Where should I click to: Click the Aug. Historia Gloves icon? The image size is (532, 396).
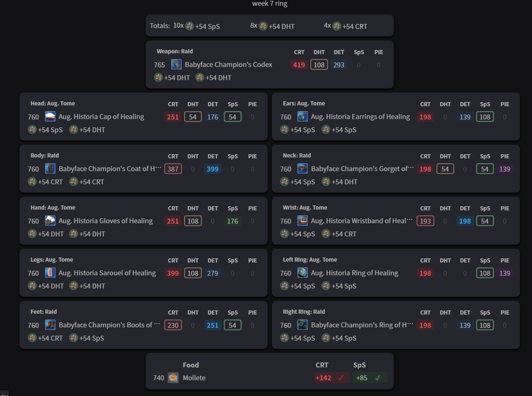tap(50, 221)
